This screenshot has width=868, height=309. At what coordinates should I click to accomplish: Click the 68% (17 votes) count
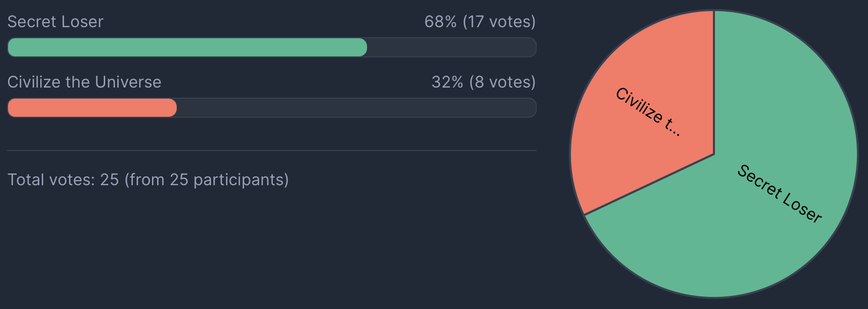pos(480,22)
